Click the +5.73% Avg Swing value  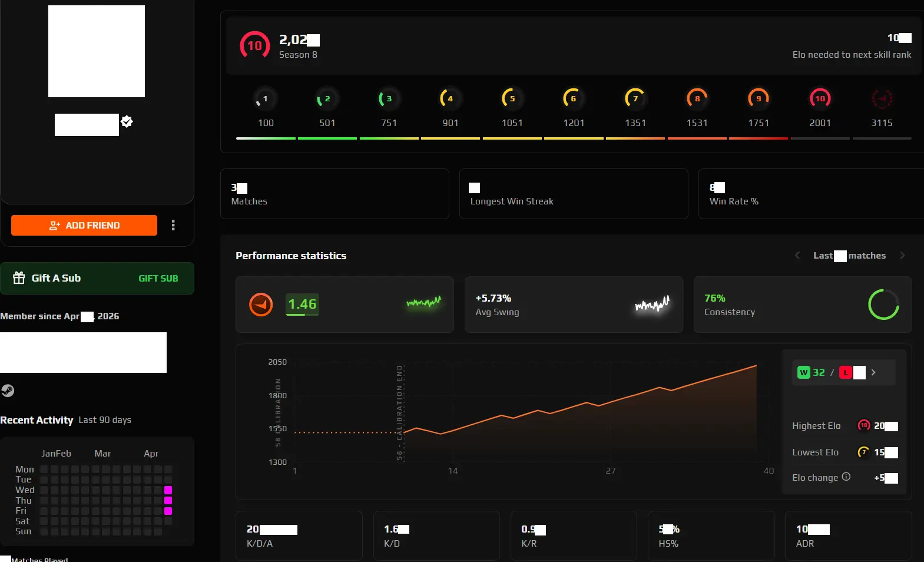[x=494, y=298]
